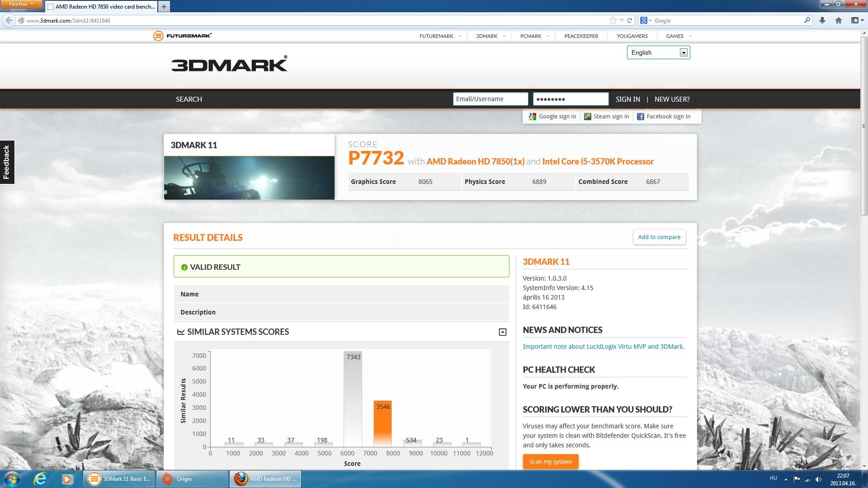Screen dimensions: 868x488
Task: Click the Id: 6411646 text
Action: [539, 307]
